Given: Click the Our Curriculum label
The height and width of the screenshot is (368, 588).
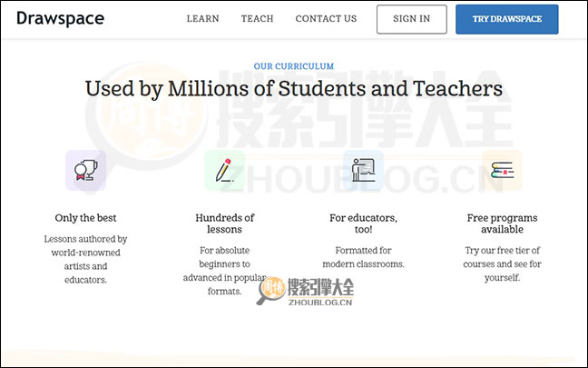Looking at the screenshot, I should click(x=294, y=66).
